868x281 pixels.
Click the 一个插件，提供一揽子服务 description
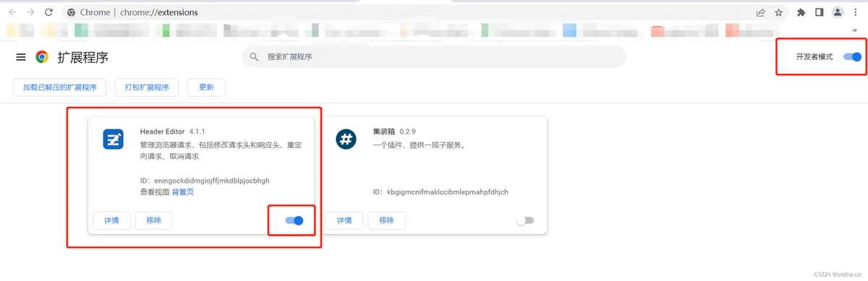419,145
